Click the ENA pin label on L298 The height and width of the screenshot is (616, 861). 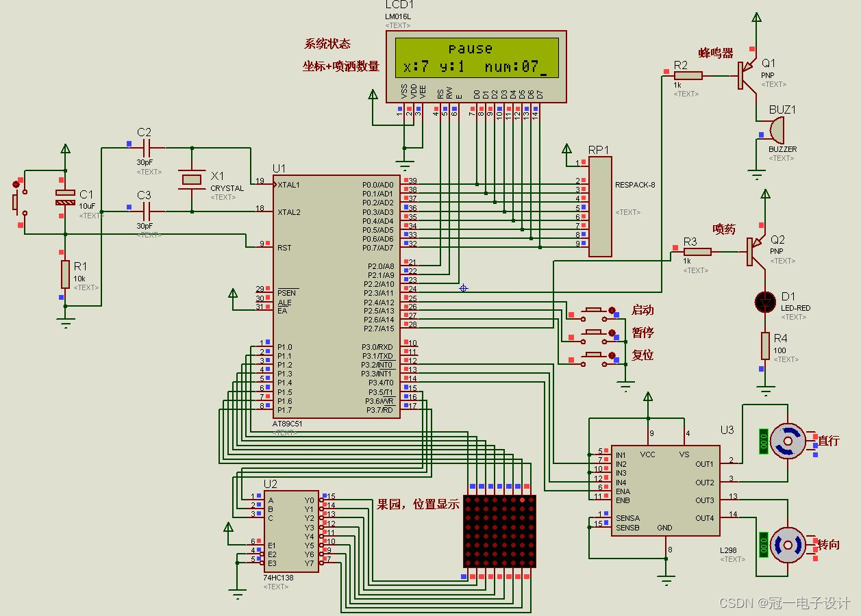[623, 491]
